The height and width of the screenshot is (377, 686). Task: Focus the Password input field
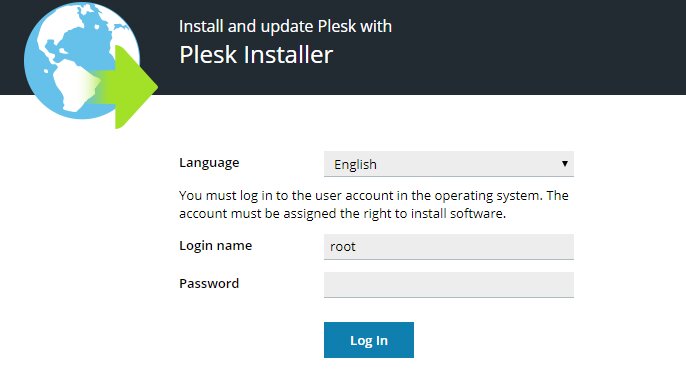click(448, 285)
